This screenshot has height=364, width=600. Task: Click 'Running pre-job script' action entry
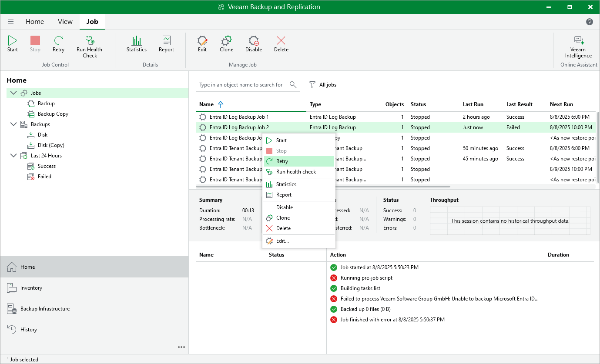coord(366,278)
